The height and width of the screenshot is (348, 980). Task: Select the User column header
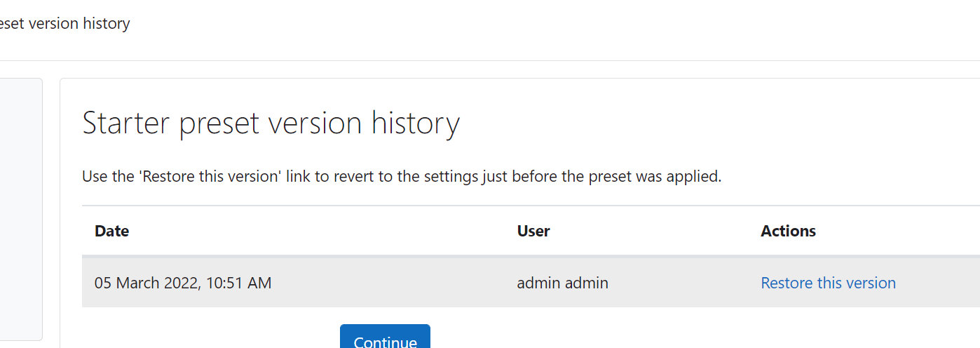533,231
